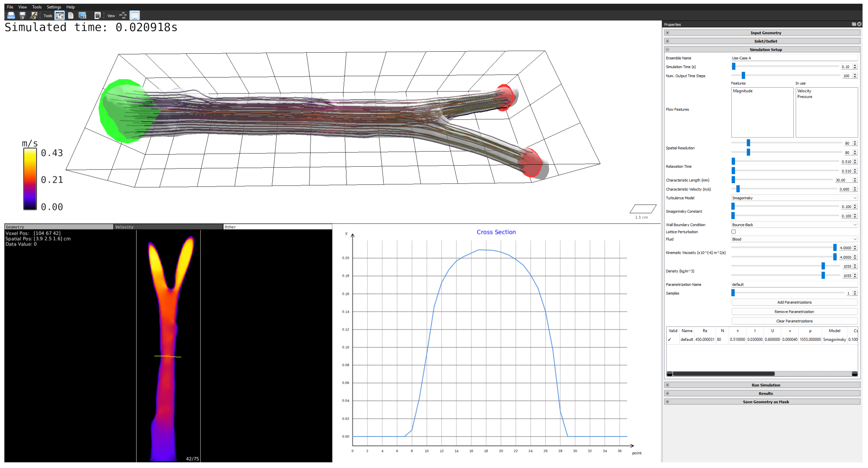The image size is (868, 468).
Task: Open the Tools menu
Action: [37, 7]
